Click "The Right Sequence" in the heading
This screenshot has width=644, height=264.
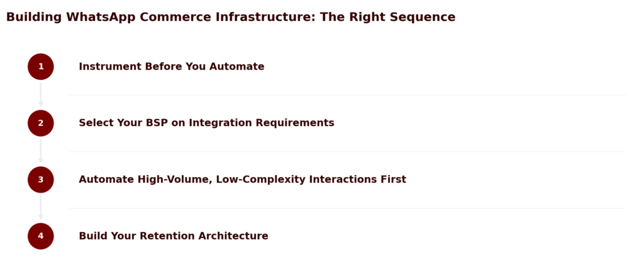coord(387,17)
